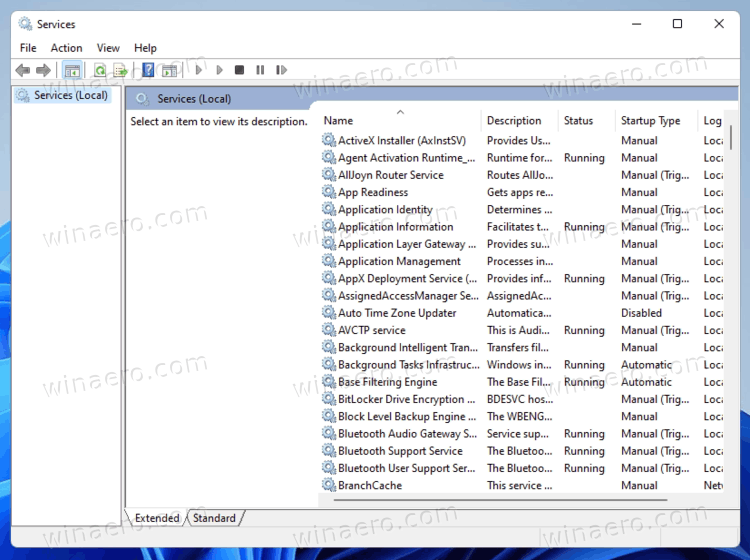Sort list by Status column header
Image resolution: width=750 pixels, height=560 pixels.
[586, 121]
